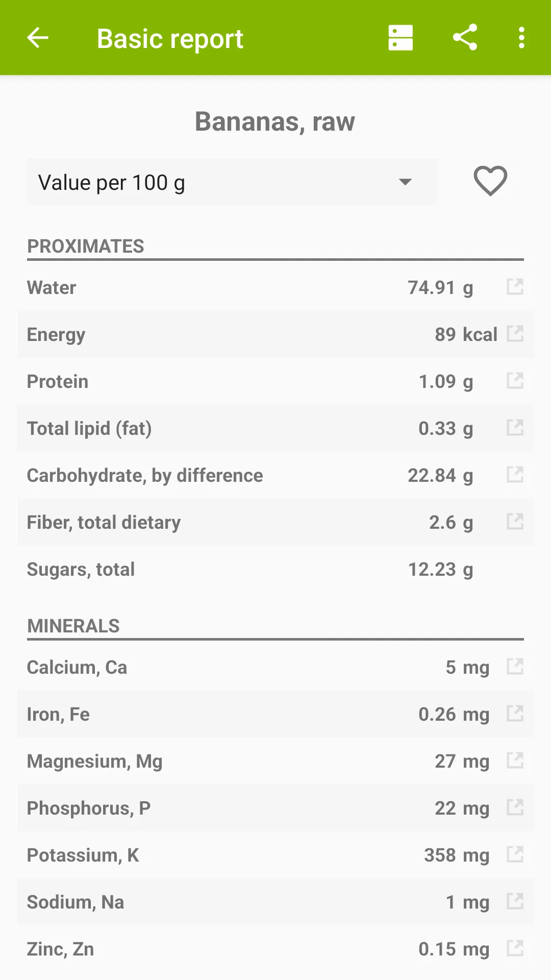Tap the Sugars, total row

(x=275, y=569)
